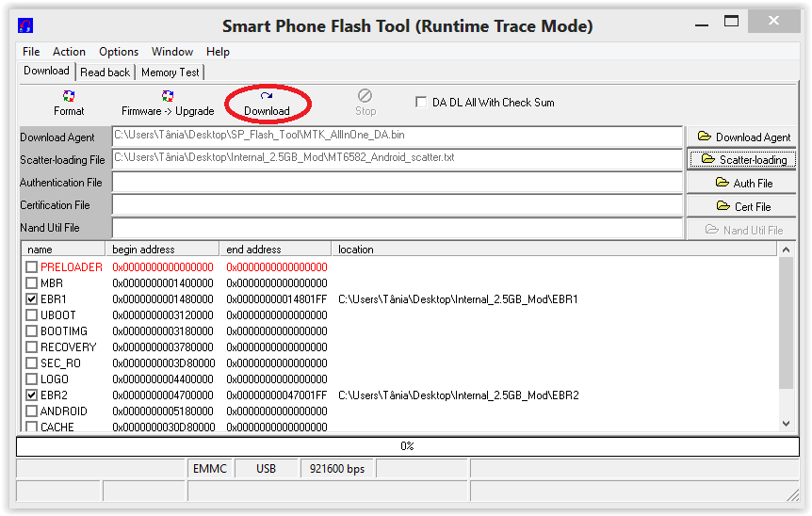
Task: Click begin address 0x0000000001400000 of MBR
Action: pyautogui.click(x=163, y=283)
